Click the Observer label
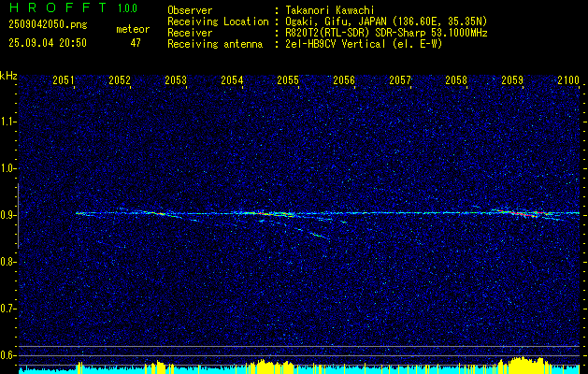Image resolution: width=588 pixels, height=374 pixels. tap(190, 10)
